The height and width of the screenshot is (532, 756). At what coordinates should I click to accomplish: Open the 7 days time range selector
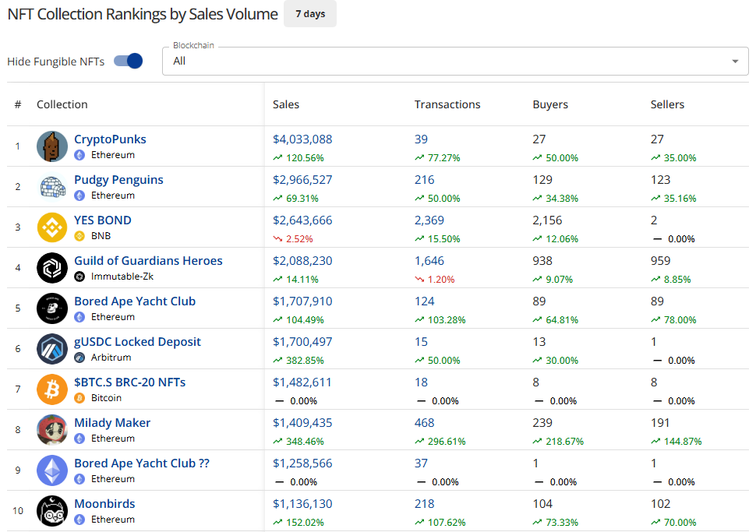pyautogui.click(x=310, y=14)
